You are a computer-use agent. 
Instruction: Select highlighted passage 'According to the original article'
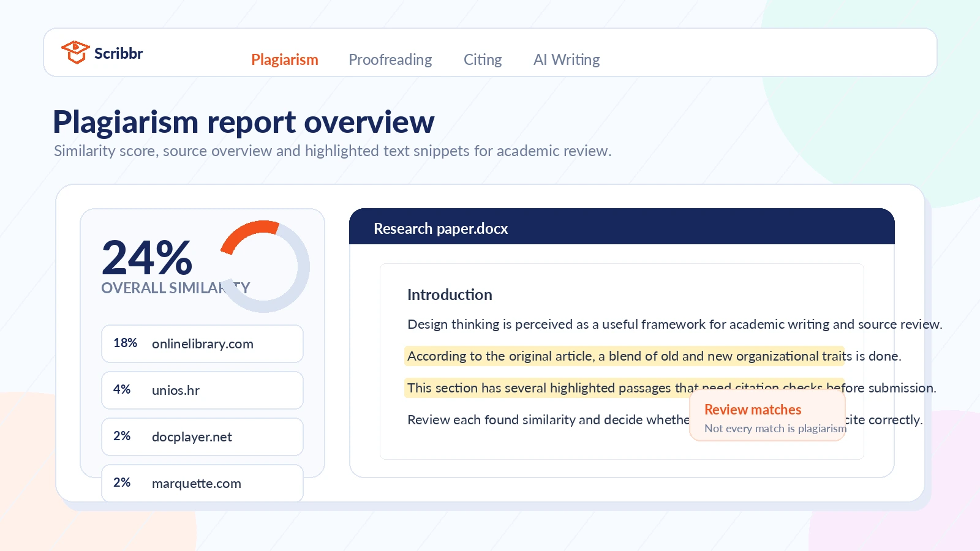tap(624, 356)
